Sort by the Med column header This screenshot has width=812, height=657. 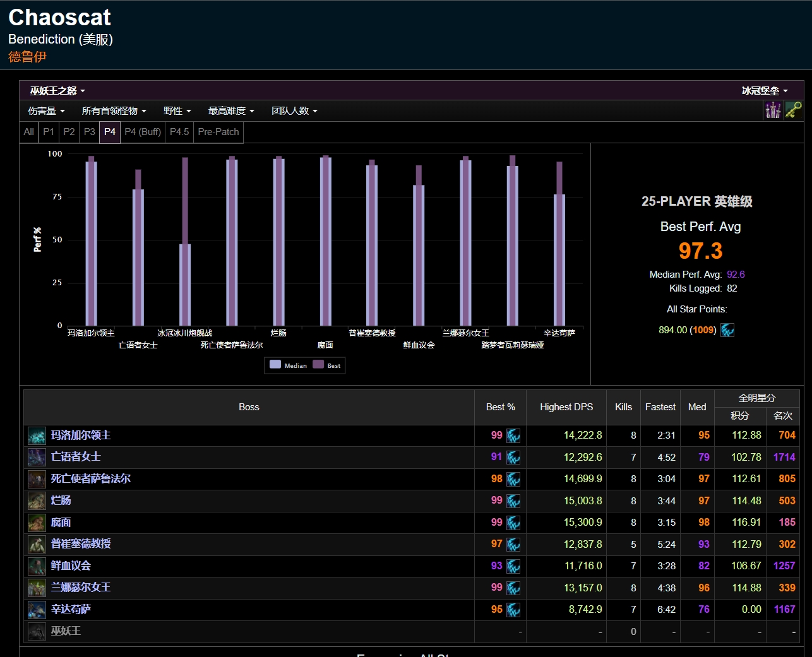[x=697, y=407]
